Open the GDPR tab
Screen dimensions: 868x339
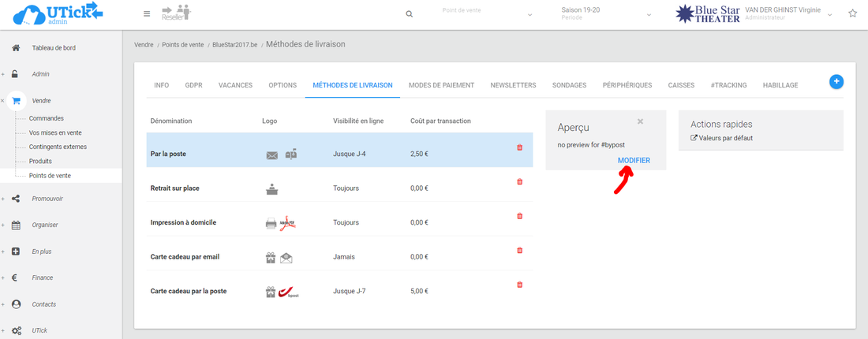tap(193, 85)
